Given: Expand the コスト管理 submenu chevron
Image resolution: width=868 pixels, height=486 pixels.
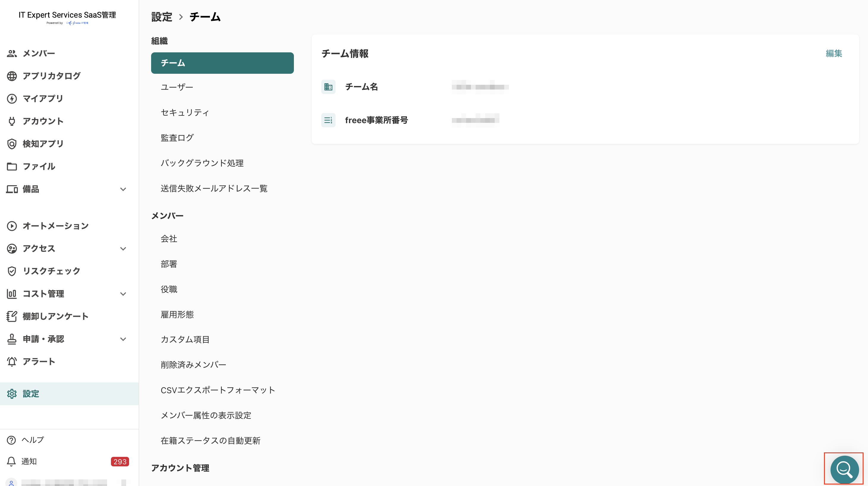Looking at the screenshot, I should tap(123, 294).
